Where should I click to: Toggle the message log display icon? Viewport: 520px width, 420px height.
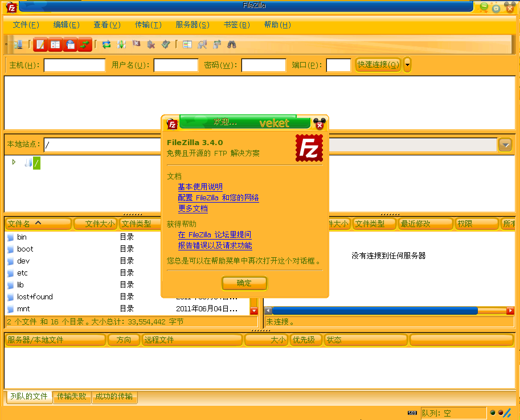[x=40, y=44]
